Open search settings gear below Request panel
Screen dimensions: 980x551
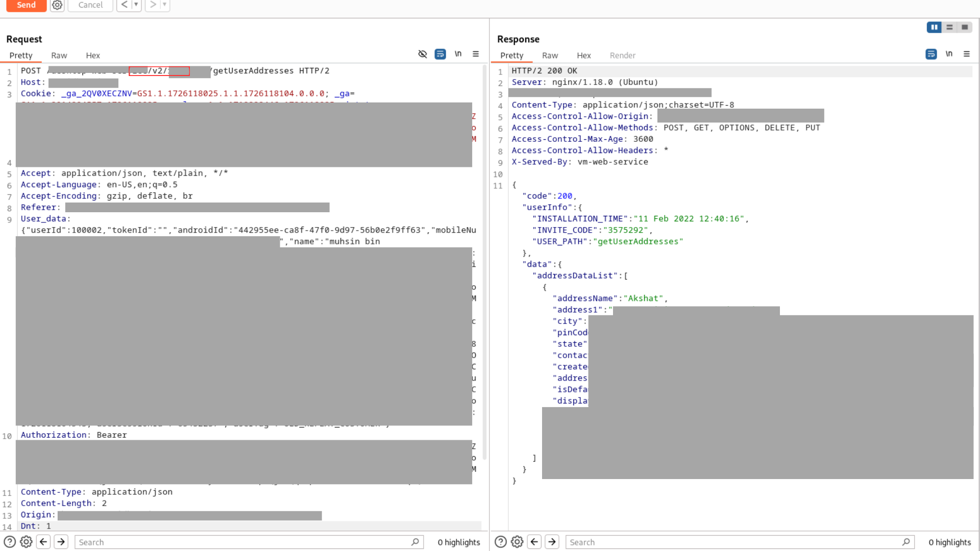pyautogui.click(x=26, y=542)
